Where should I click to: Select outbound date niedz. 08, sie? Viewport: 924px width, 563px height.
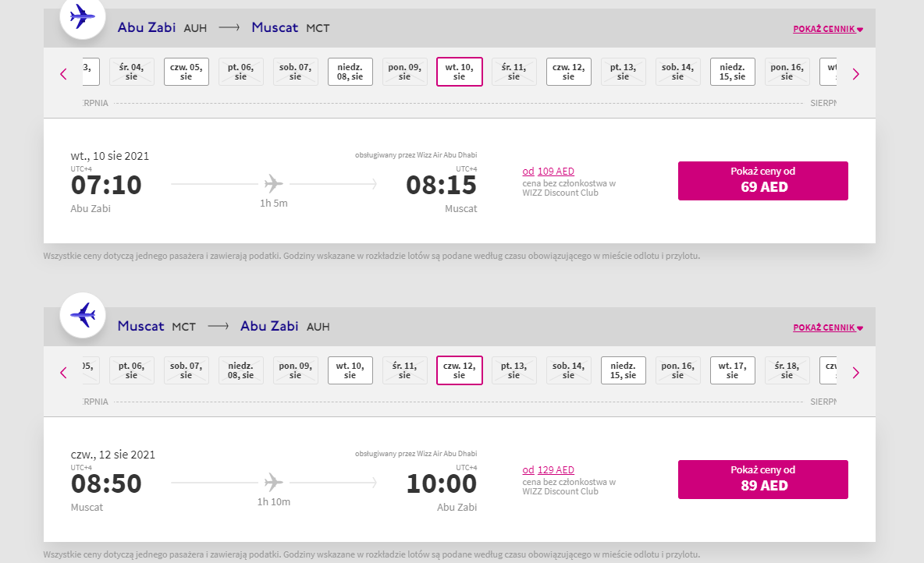tap(350, 72)
